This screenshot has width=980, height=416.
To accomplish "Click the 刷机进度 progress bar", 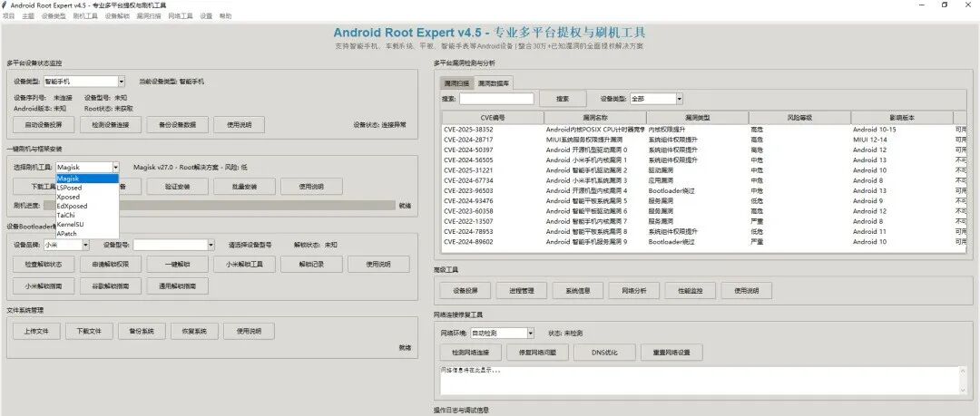I will pos(220,205).
